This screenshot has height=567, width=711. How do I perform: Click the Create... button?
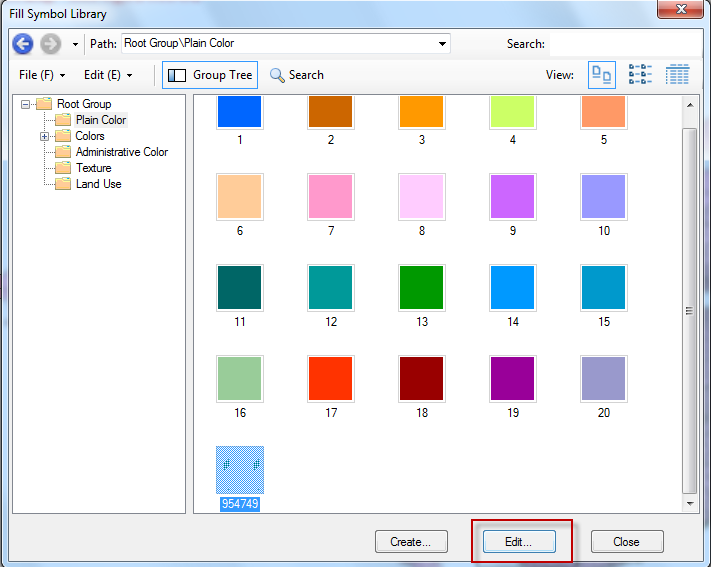(x=411, y=542)
